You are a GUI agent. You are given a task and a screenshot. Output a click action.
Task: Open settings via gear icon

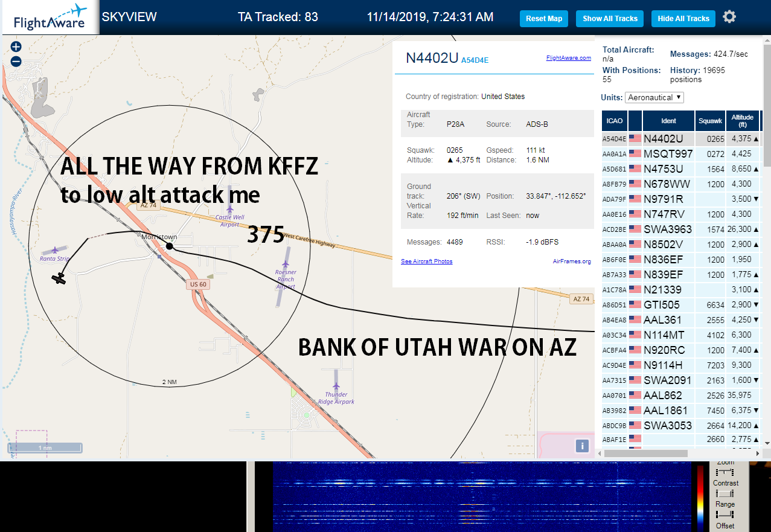tap(729, 17)
